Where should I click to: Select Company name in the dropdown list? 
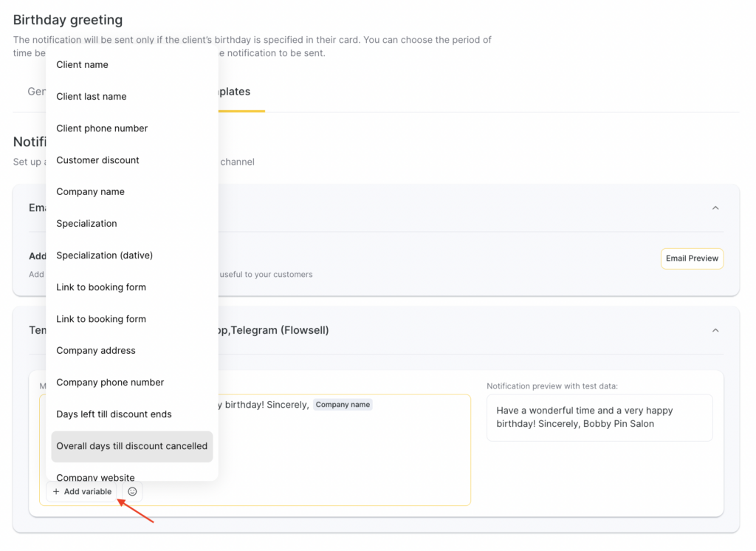tap(90, 192)
